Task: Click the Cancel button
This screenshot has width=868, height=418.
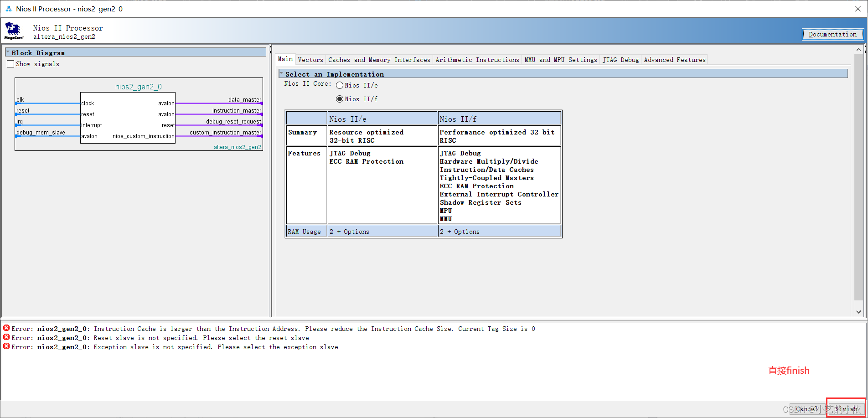Action: tap(807, 408)
